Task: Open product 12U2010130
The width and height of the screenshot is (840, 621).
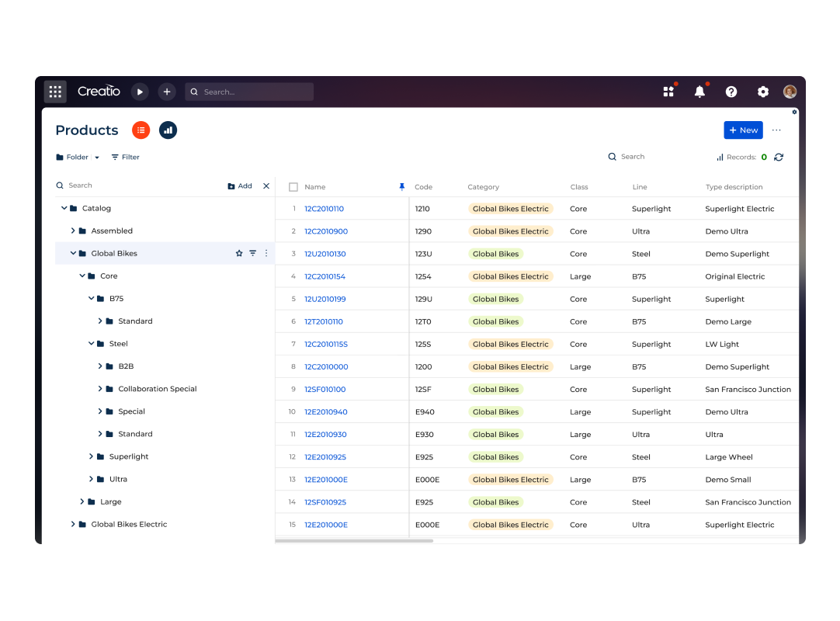Action: [x=325, y=254]
